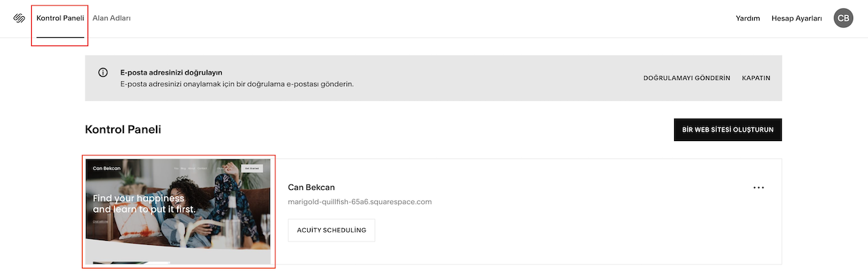
Task: Open the Yardım link
Action: 748,18
